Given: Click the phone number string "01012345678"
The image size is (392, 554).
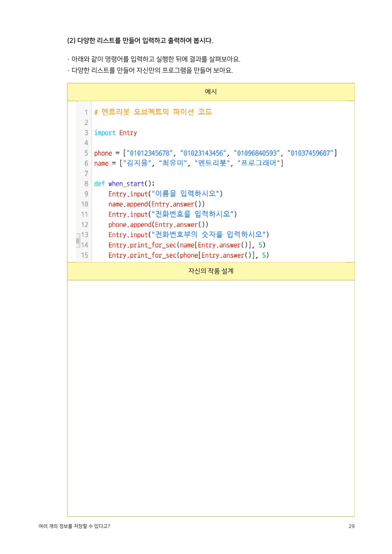Looking at the screenshot, I should click(150, 153).
